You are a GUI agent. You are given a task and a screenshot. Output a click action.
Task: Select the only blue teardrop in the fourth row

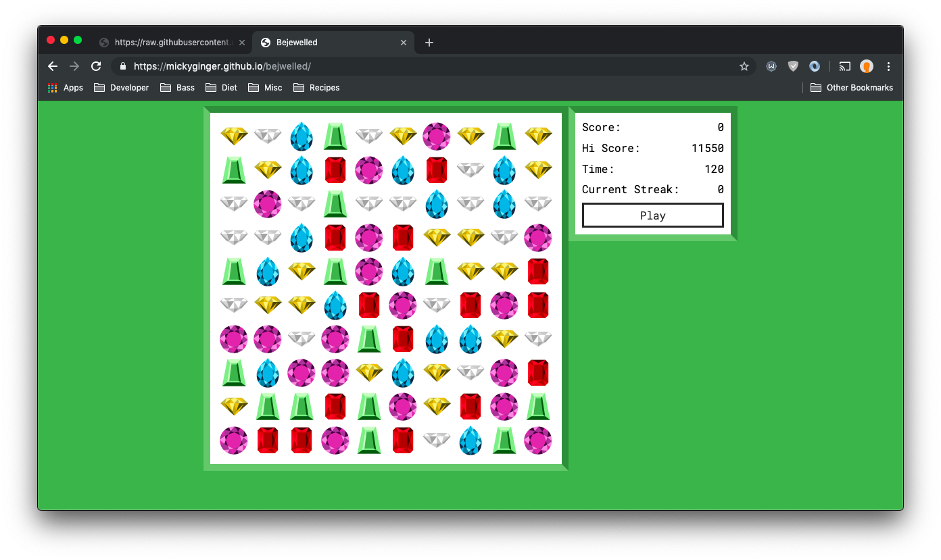pos(301,237)
